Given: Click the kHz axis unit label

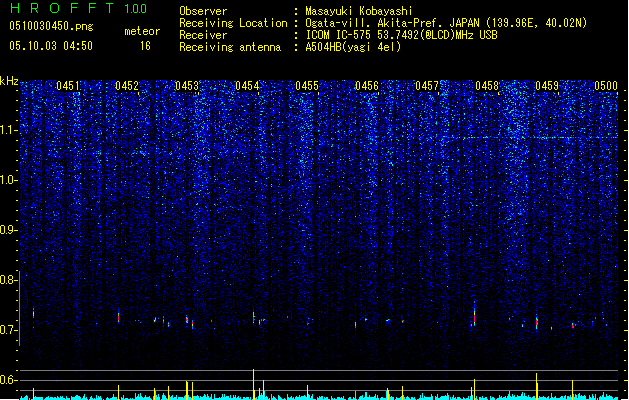Looking at the screenshot, I should (x=9, y=81).
